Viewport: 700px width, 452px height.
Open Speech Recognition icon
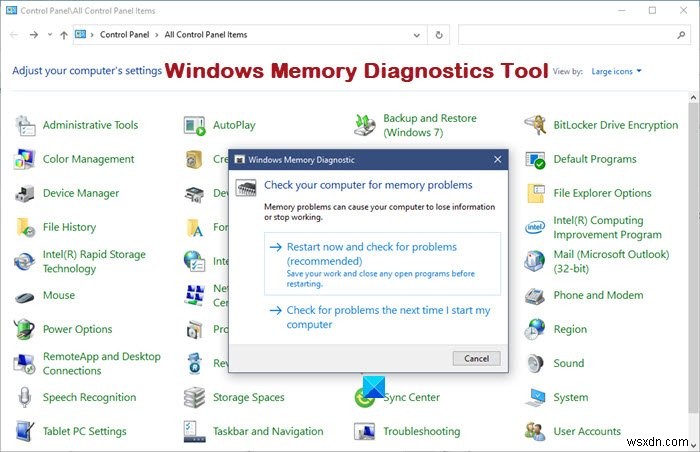[x=25, y=398]
